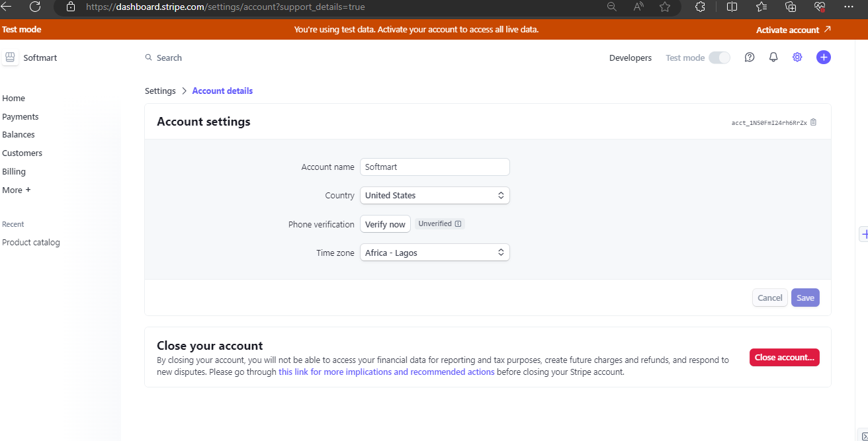
Task: Click the site lock icon in address bar
Action: (x=71, y=7)
